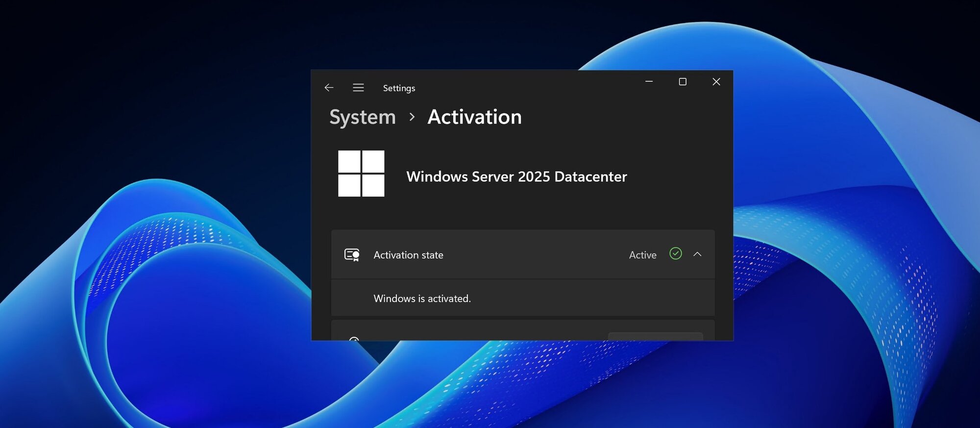Open the hamburger navigation menu
Screen dimensions: 980x428
(358, 88)
